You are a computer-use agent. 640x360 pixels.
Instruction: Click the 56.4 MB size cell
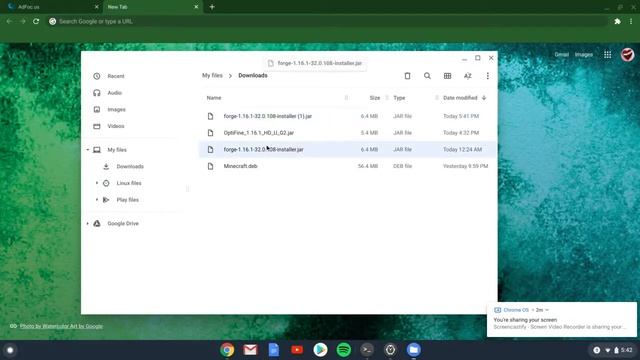[x=368, y=166]
